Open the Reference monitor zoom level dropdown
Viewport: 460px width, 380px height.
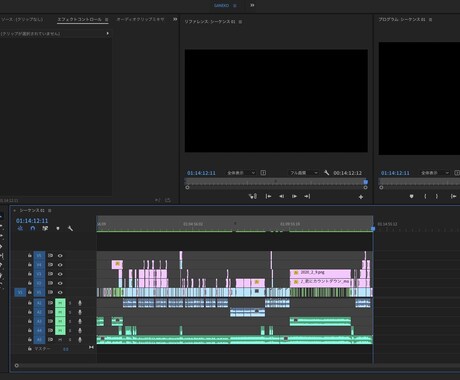pyautogui.click(x=241, y=173)
